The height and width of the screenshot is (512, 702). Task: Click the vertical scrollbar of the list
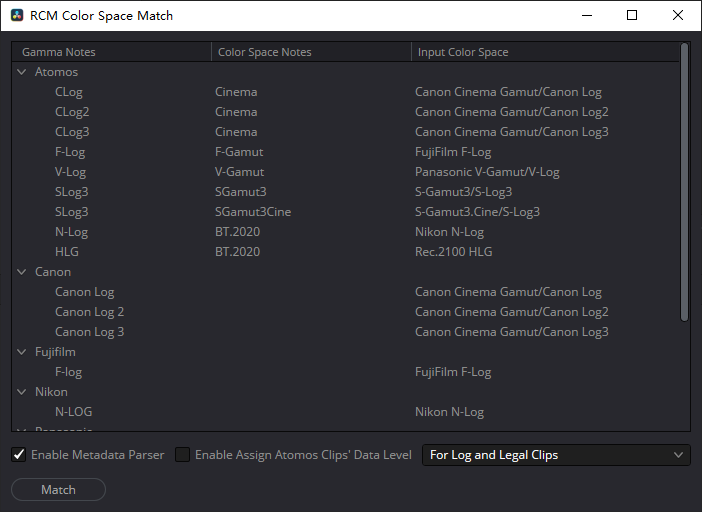(x=684, y=182)
